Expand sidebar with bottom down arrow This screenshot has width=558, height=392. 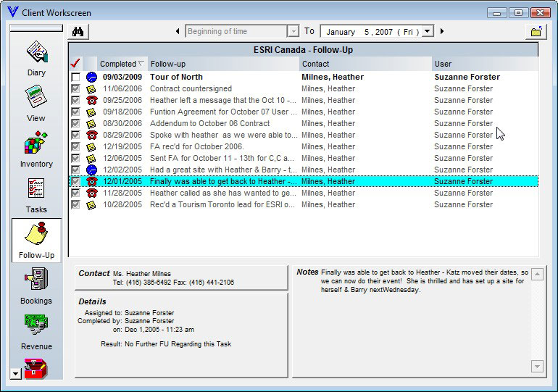[16, 373]
